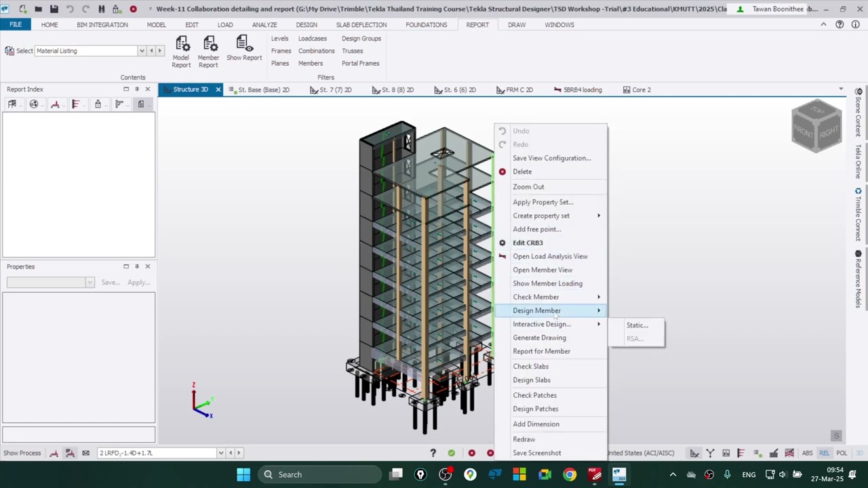Image resolution: width=868 pixels, height=488 pixels.
Task: Click the green check status icon
Action: 452,453
